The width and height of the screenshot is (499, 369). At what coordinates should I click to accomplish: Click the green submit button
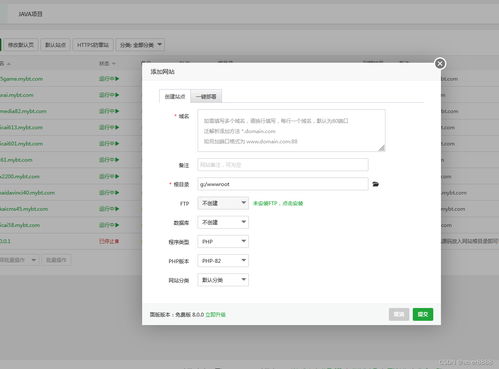(x=423, y=314)
